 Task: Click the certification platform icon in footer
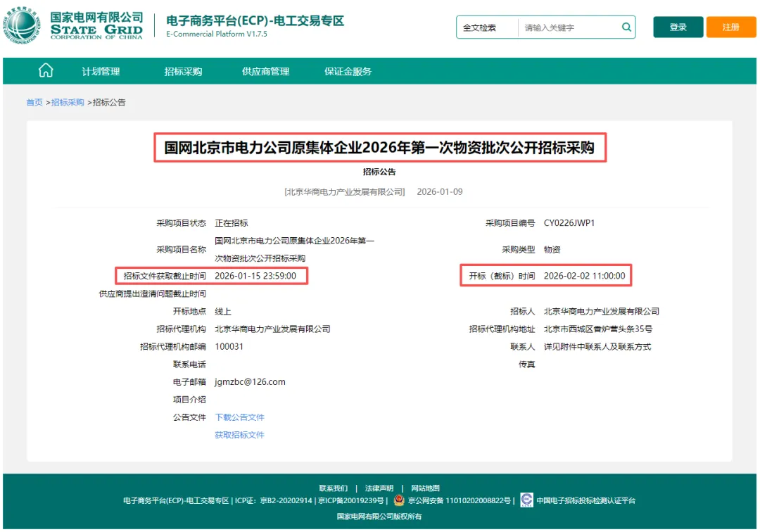pos(526,500)
